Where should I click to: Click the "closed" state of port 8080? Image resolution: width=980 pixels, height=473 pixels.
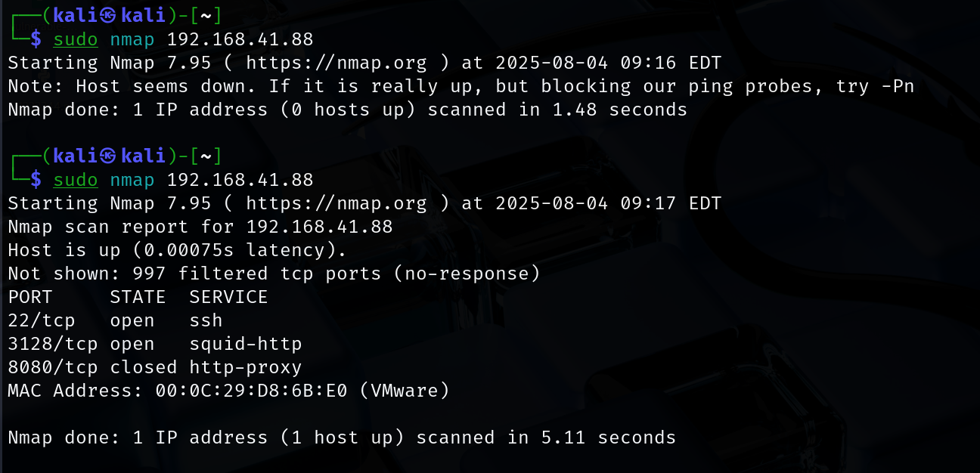(144, 367)
